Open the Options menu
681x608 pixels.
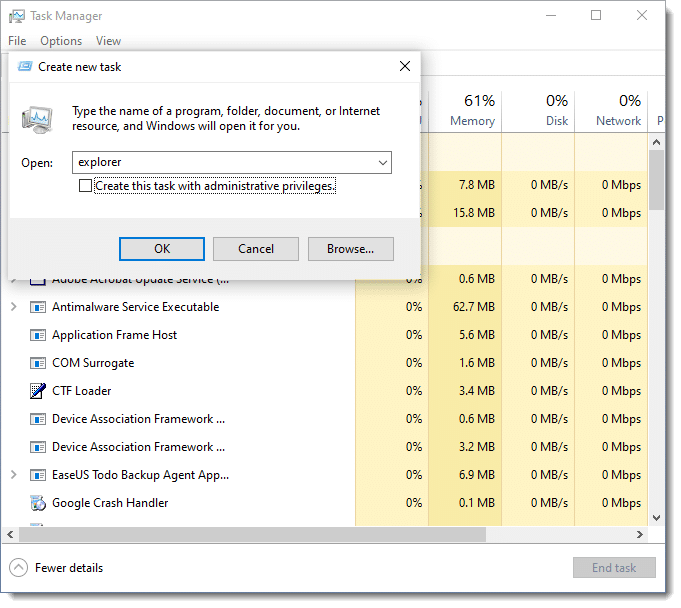[x=61, y=41]
